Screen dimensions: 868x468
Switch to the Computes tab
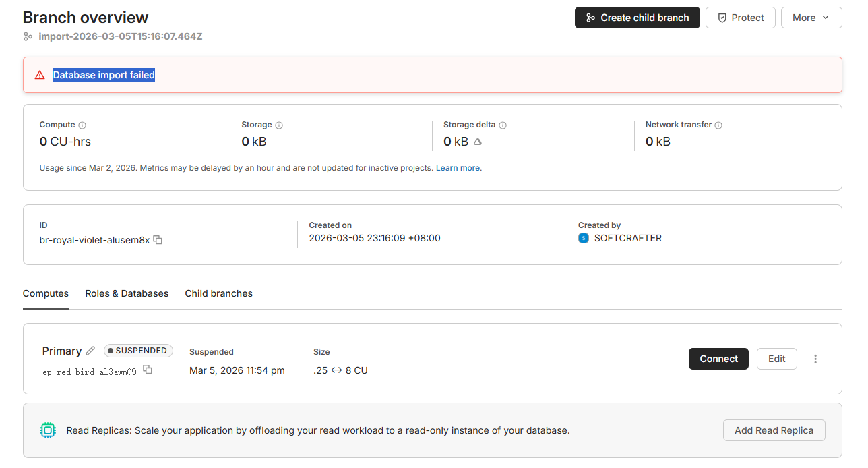tap(46, 293)
